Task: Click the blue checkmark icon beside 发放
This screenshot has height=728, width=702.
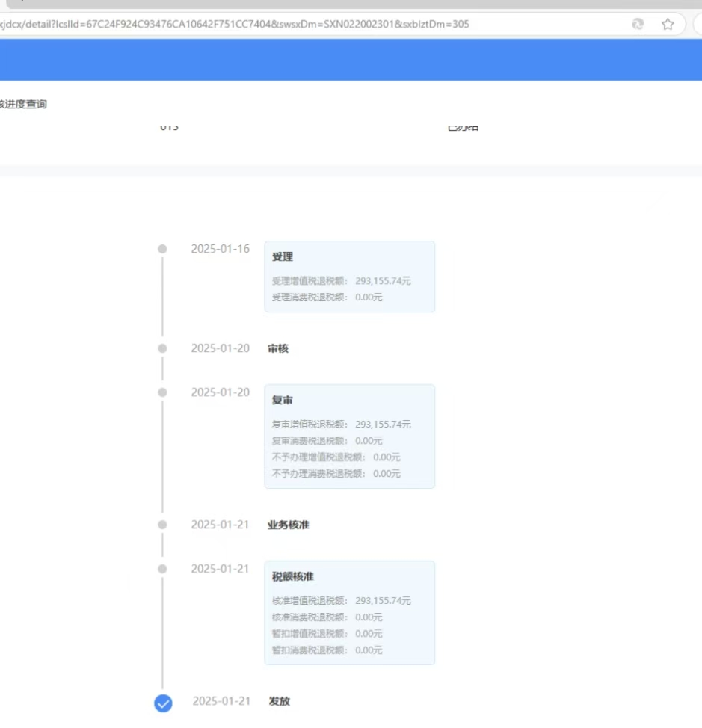Action: click(162, 703)
